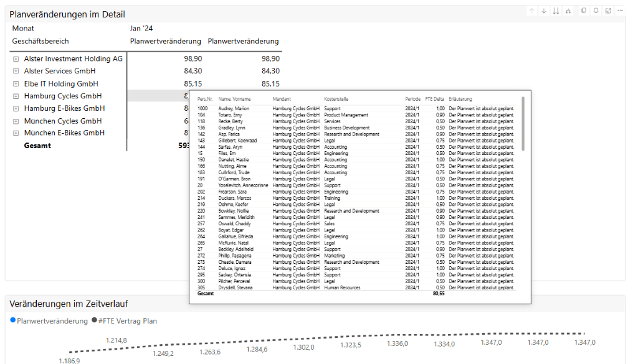Click Kostenstelle column header in tooltip
The width and height of the screenshot is (638, 364).
click(336, 99)
